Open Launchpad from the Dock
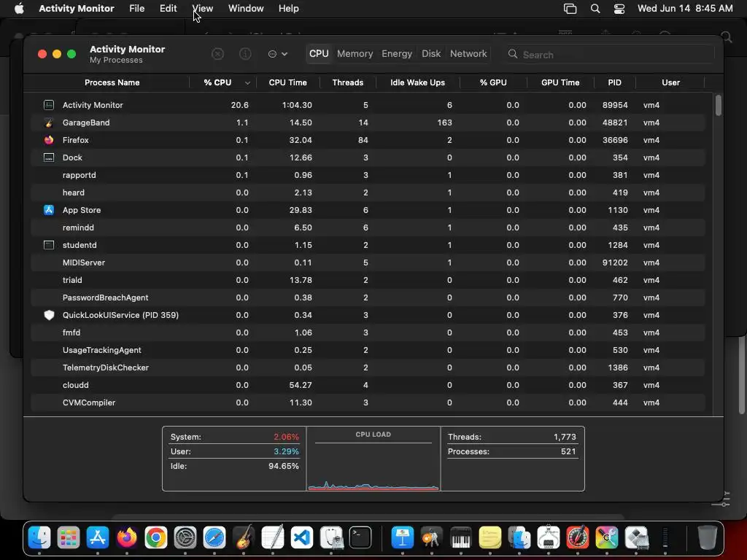This screenshot has height=560, width=747. point(69,538)
